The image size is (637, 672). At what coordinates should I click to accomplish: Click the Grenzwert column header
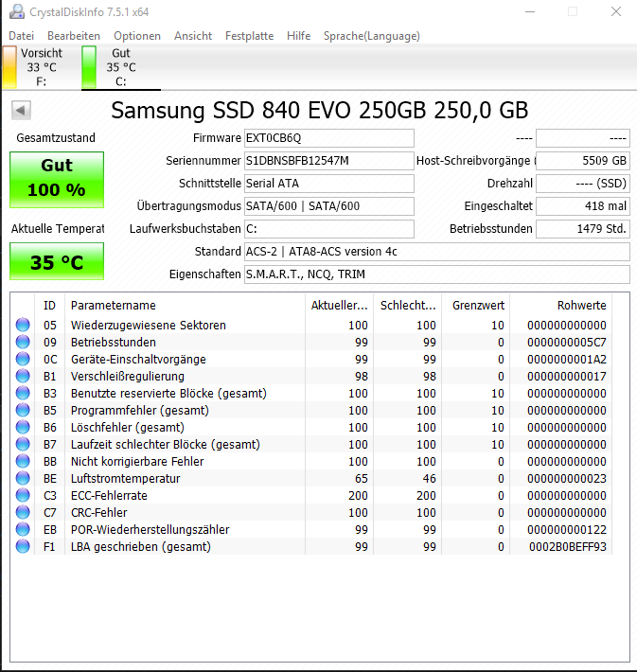[x=475, y=305]
